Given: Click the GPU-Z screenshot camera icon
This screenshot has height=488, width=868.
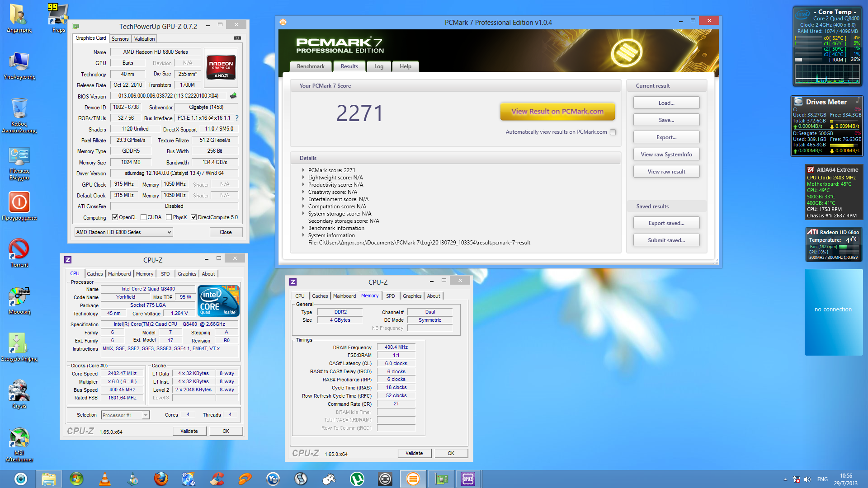Looking at the screenshot, I should point(237,38).
